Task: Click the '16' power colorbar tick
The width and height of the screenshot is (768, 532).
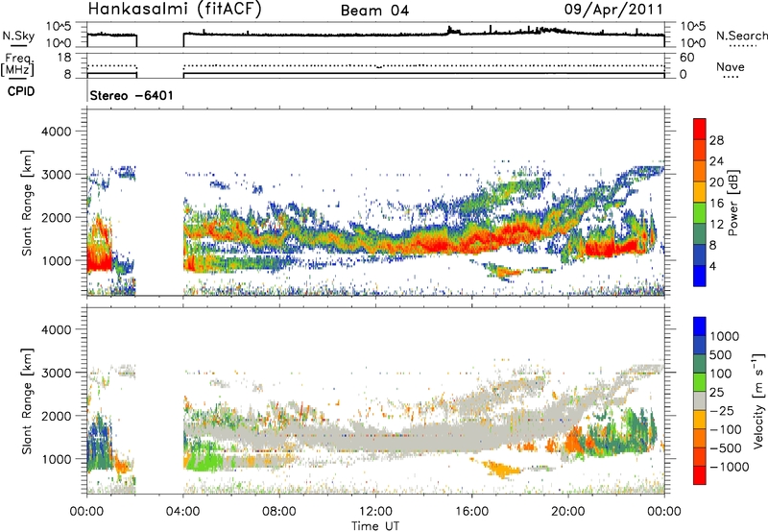Action: coord(716,204)
